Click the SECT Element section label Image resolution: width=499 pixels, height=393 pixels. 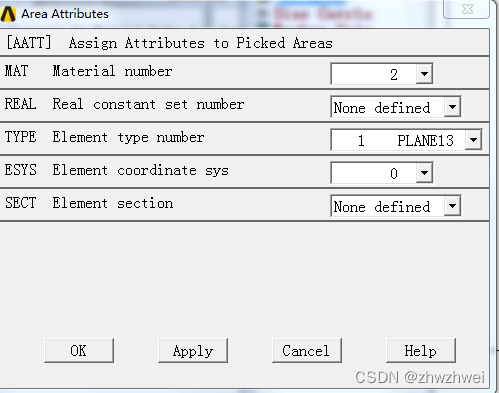tap(89, 203)
